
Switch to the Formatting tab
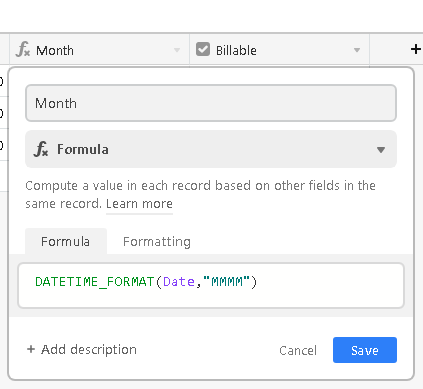point(157,241)
